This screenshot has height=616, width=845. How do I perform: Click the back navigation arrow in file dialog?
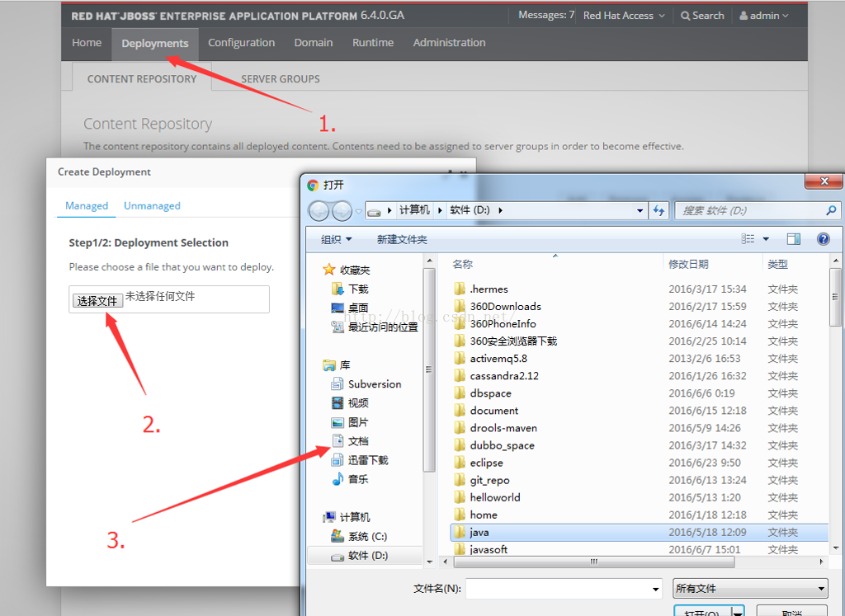pos(319,211)
